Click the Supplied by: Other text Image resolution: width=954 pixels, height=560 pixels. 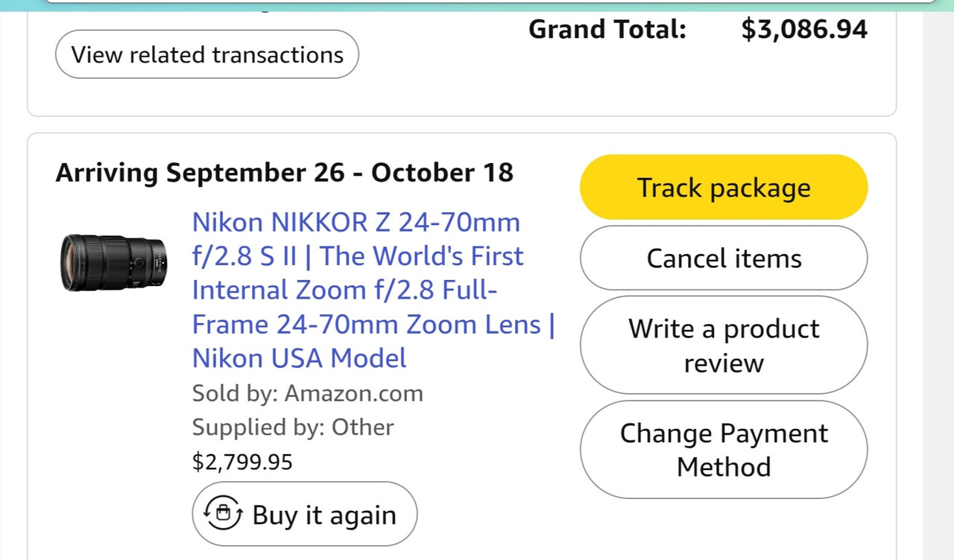coord(293,427)
